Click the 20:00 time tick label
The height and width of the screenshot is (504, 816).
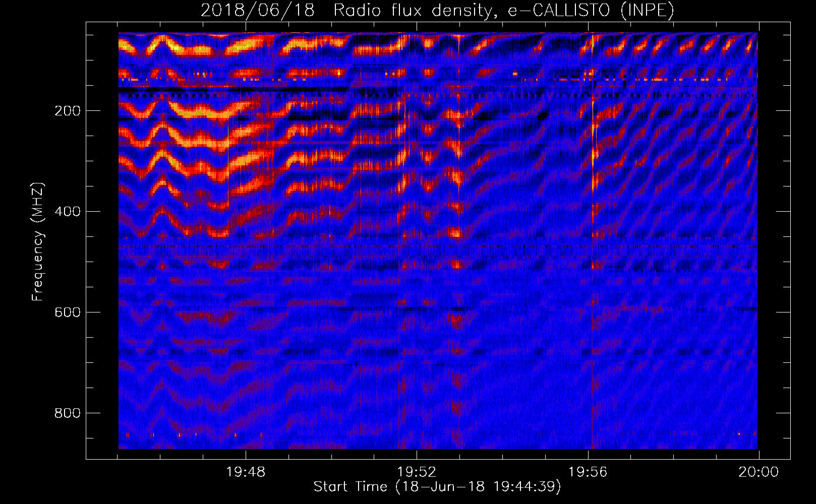coord(759,472)
